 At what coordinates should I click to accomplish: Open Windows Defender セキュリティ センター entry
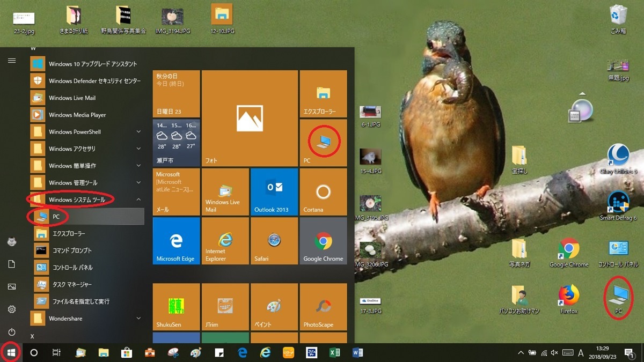click(87, 81)
